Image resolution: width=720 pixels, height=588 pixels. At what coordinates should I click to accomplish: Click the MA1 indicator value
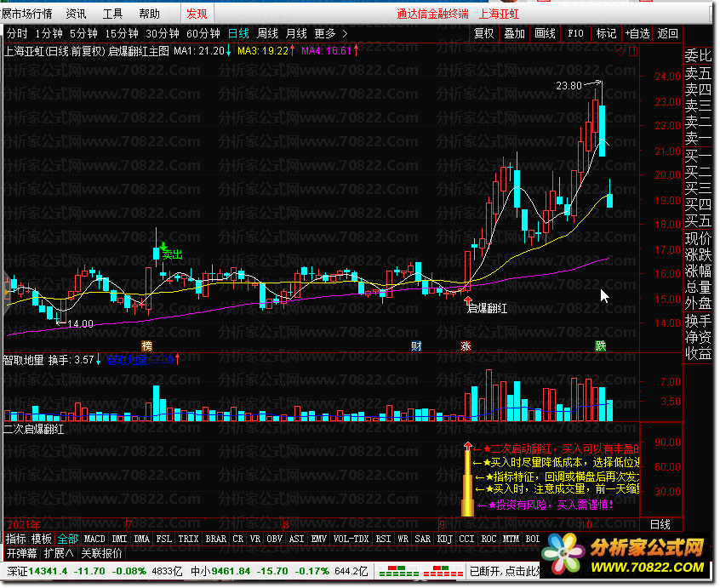coord(203,51)
